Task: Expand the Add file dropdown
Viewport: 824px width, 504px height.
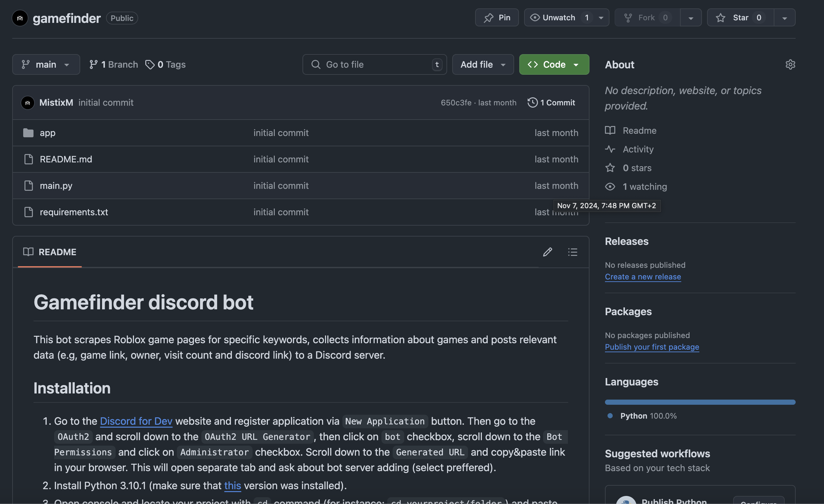Action: [483, 64]
